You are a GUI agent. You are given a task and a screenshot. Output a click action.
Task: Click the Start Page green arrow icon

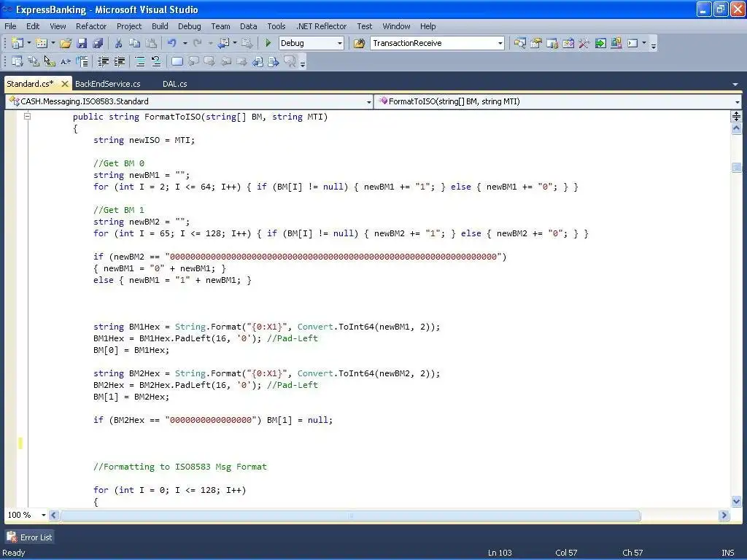pos(600,43)
